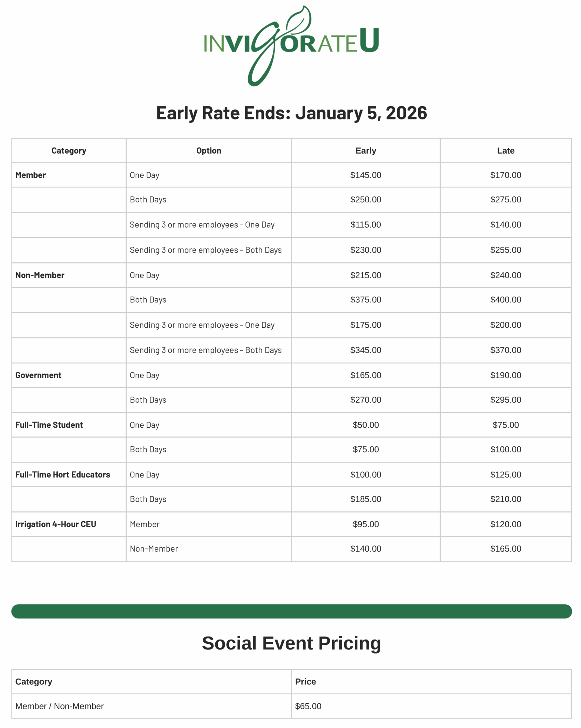Select the Option column header
This screenshot has width=581, height=728.
tap(208, 151)
